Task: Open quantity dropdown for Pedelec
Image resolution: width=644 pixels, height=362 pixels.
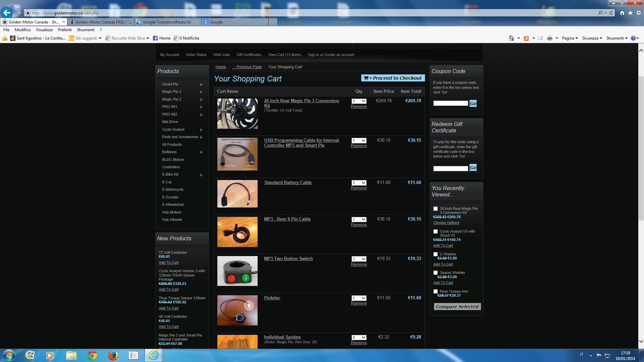Action: coord(359,298)
